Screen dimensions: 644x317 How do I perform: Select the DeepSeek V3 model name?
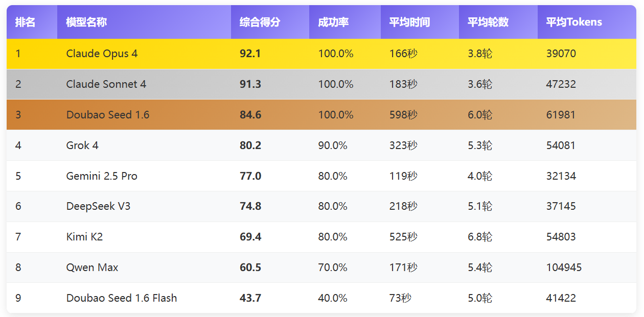98,206
